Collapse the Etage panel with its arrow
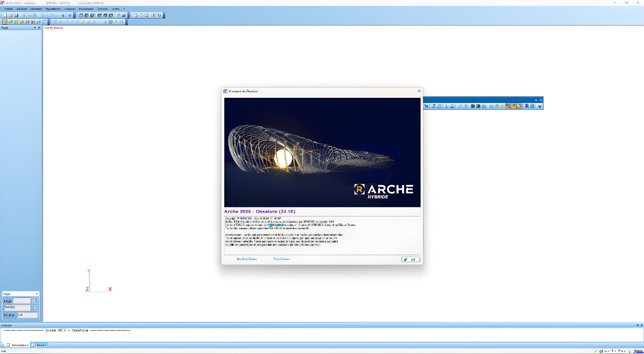This screenshot has width=644, height=354. click(37, 294)
